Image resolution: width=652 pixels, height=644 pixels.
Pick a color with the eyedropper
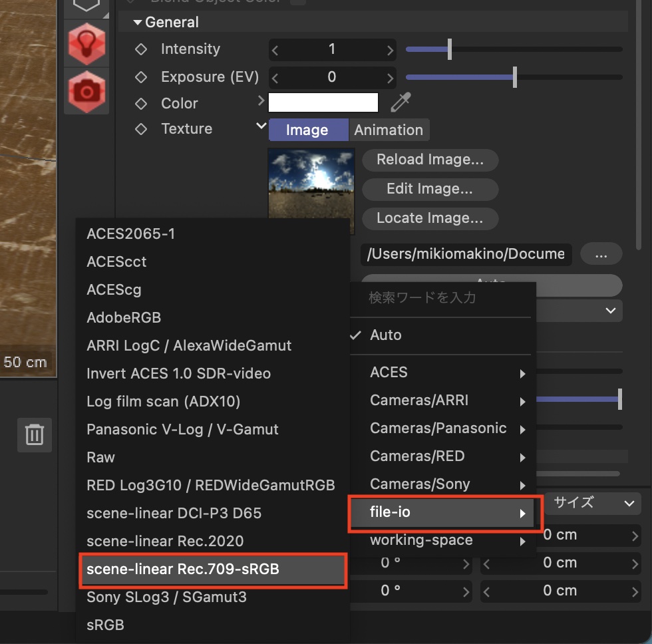click(x=401, y=102)
